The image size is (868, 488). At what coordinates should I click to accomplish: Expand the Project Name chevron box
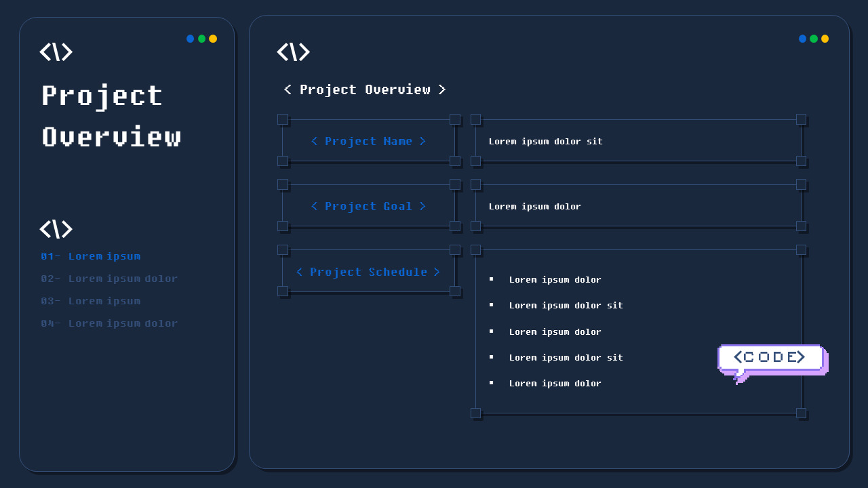tap(369, 141)
